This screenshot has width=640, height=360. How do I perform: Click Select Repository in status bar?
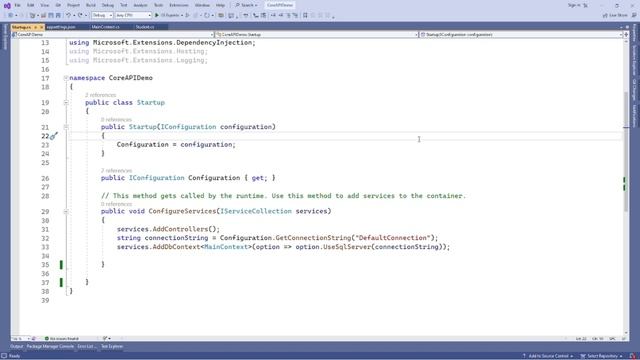tap(602, 356)
